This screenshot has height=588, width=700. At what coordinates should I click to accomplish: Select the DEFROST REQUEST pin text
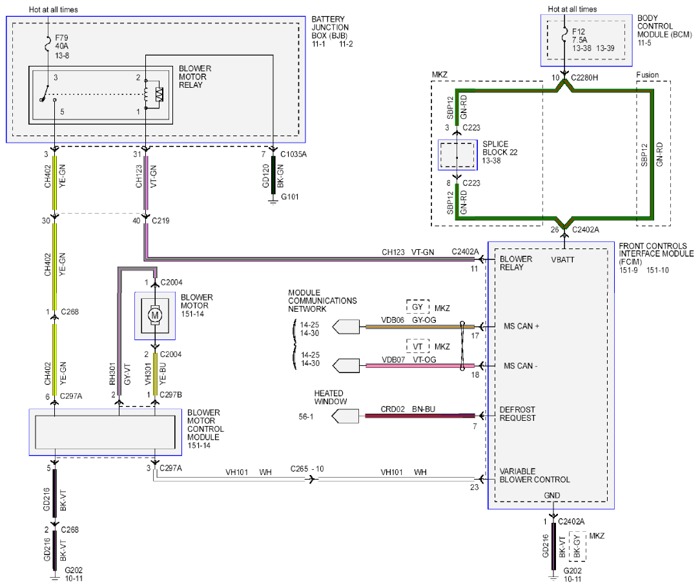pyautogui.click(x=517, y=414)
